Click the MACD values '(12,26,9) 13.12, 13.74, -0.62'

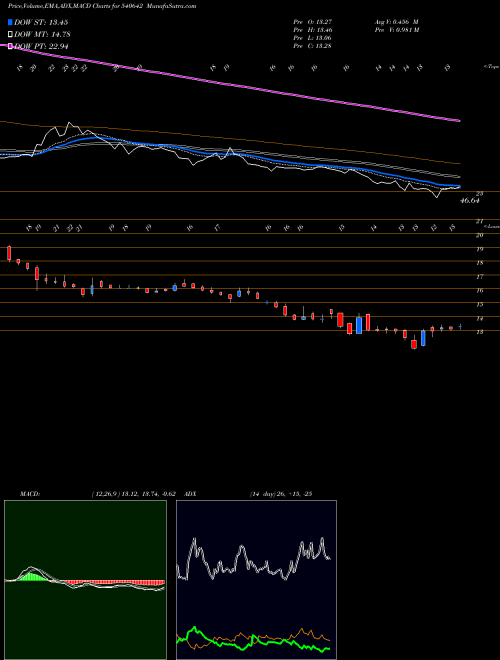pyautogui.click(x=136, y=494)
